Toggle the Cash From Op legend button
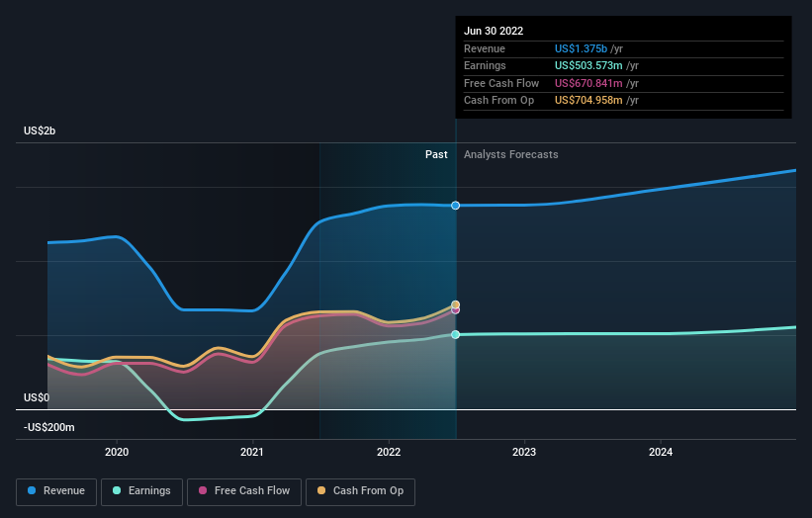Image resolution: width=812 pixels, height=518 pixels. 360,491
